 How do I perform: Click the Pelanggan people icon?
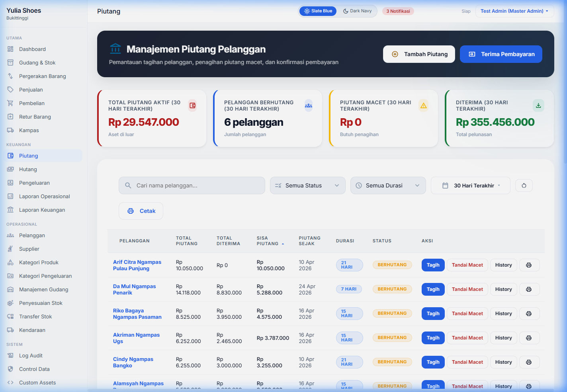(x=10, y=235)
